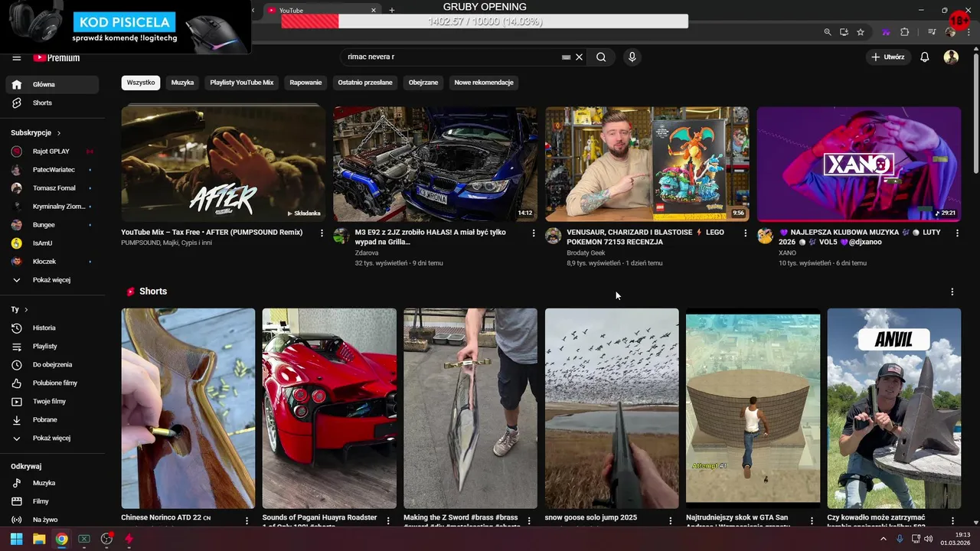Select the Playlisty YouTube Mix chip

[242, 83]
